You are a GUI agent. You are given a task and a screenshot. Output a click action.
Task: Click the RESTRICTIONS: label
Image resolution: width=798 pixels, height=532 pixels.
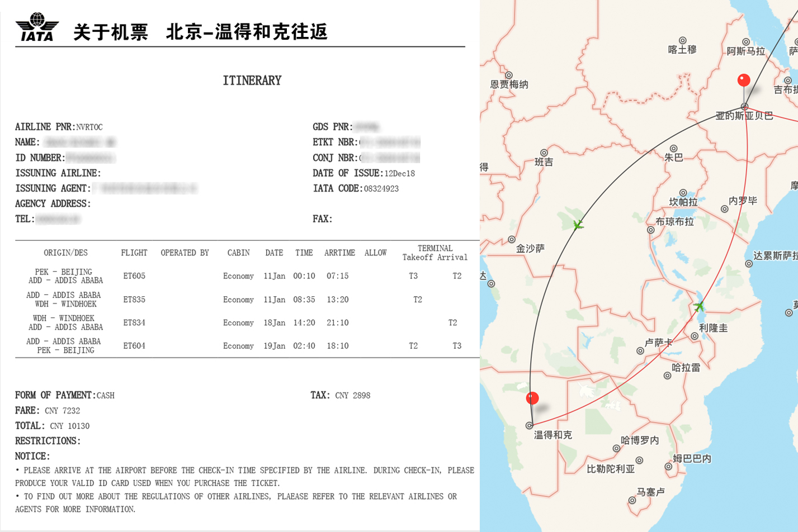(x=48, y=441)
